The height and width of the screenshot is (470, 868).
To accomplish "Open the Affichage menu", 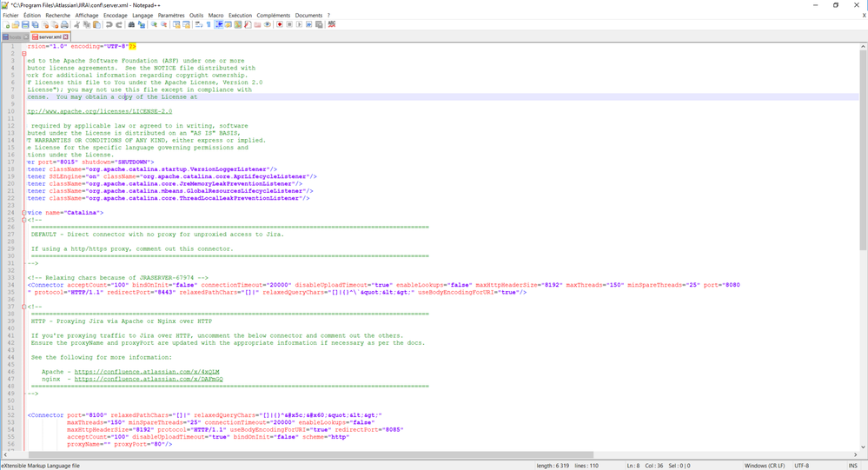I will tap(87, 16).
